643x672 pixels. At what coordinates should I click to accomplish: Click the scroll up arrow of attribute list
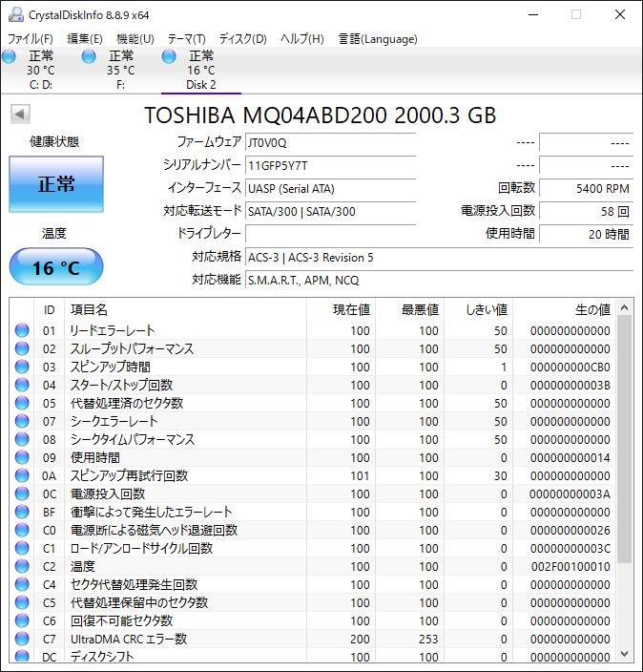(625, 307)
